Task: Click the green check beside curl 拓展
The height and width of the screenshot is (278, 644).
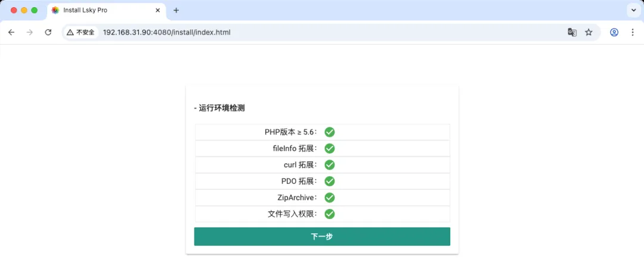Action: (x=329, y=165)
